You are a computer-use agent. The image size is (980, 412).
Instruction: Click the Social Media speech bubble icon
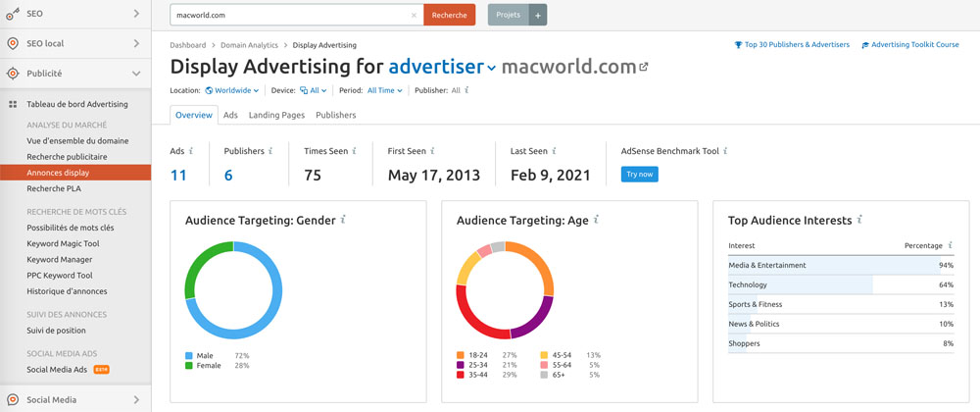[13, 400]
